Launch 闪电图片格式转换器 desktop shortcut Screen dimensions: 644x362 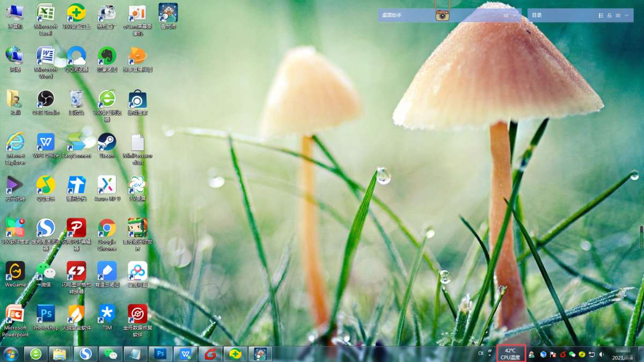coord(76,278)
